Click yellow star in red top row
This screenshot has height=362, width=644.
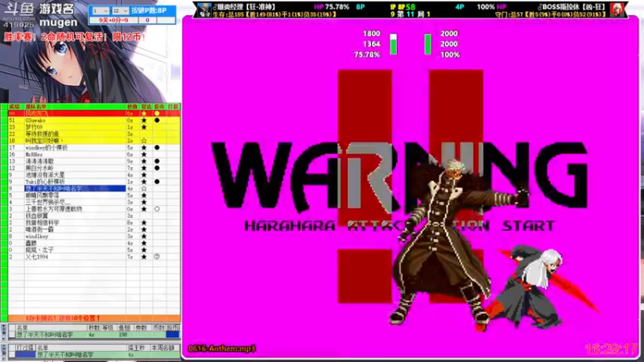[144, 113]
